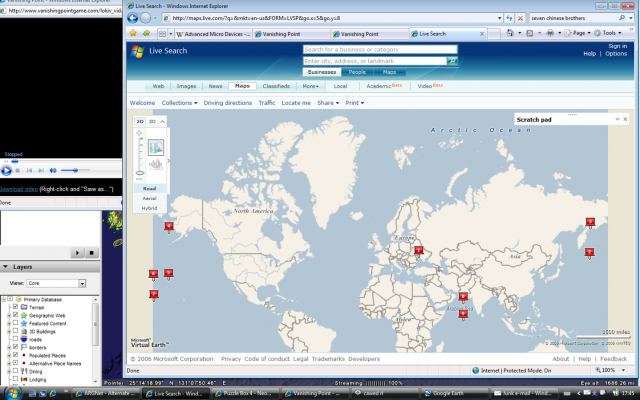
Task: Click the Driving directions link
Action: (x=228, y=103)
